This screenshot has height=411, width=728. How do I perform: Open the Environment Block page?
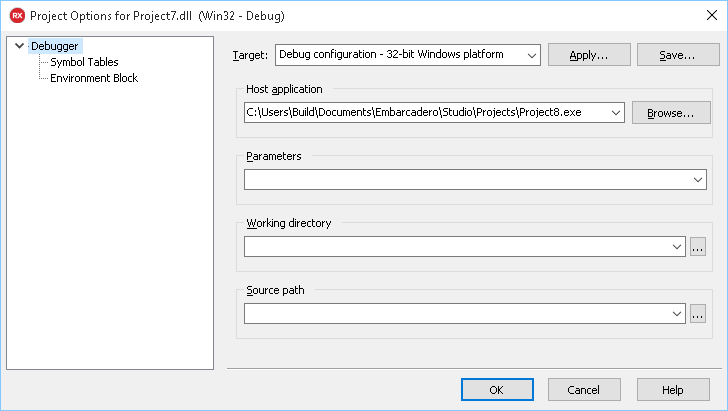coord(94,78)
